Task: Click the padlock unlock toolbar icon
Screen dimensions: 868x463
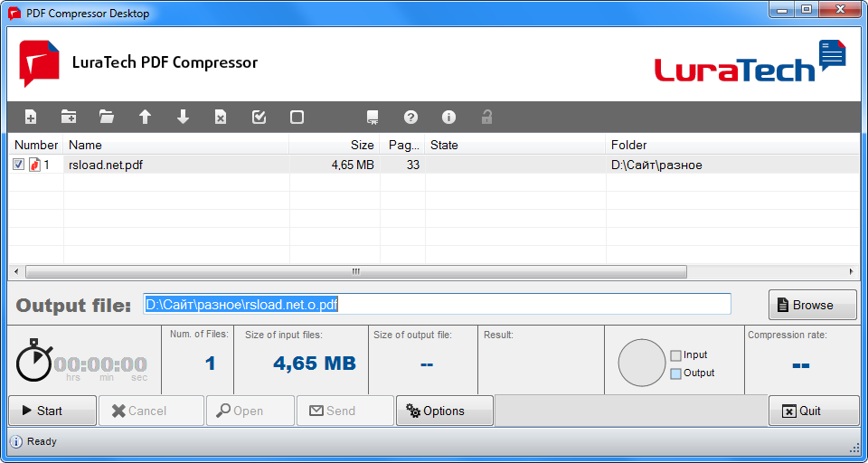Action: (x=486, y=117)
